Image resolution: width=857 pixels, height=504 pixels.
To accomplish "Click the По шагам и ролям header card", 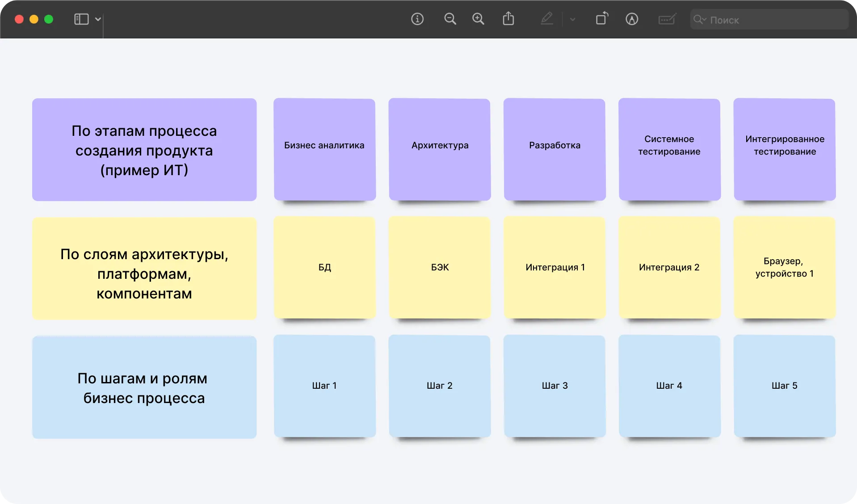I will (144, 387).
